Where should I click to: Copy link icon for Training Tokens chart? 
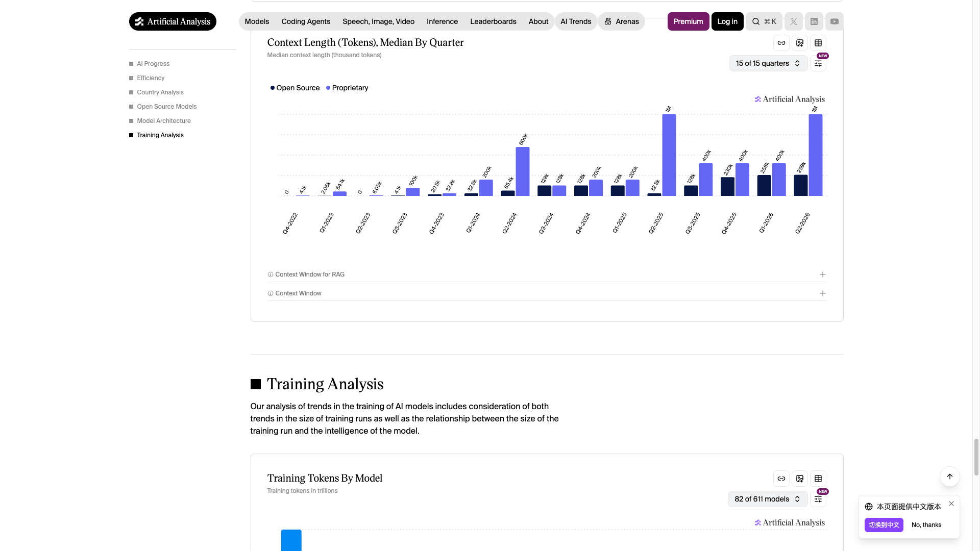(781, 479)
